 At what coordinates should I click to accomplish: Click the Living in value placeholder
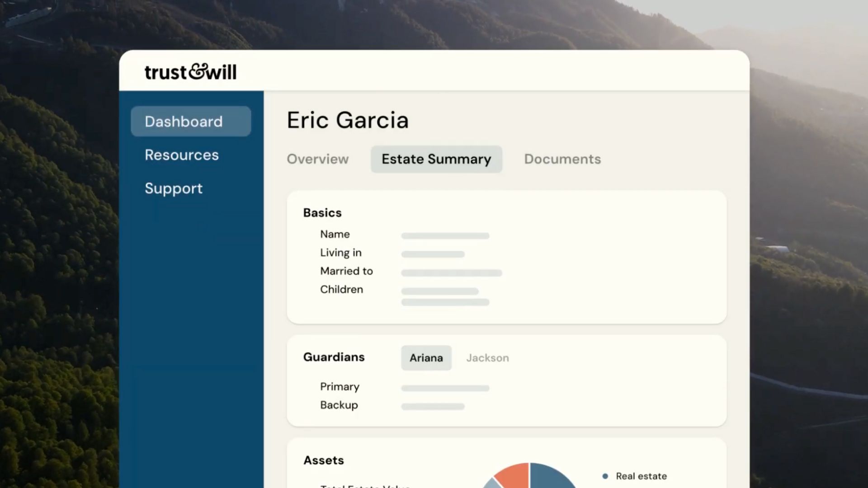[433, 254]
